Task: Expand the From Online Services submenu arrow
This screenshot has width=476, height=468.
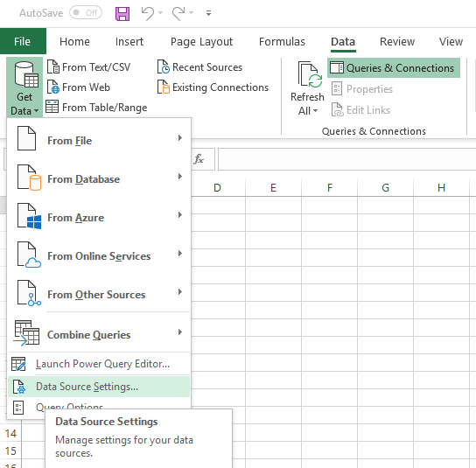Action: [180, 254]
